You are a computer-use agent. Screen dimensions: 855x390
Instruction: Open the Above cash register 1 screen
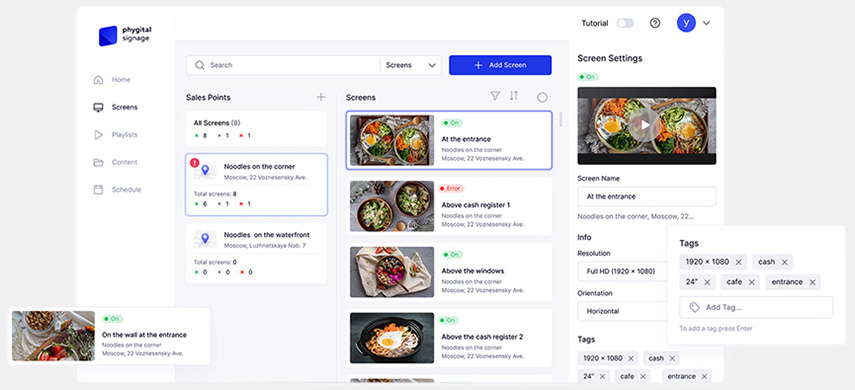coord(449,206)
